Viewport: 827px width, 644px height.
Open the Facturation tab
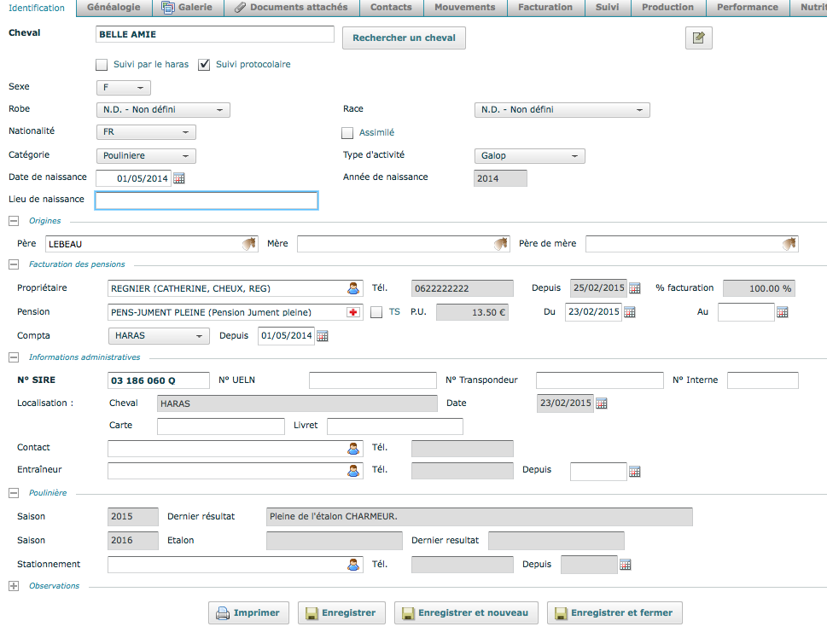(545, 8)
